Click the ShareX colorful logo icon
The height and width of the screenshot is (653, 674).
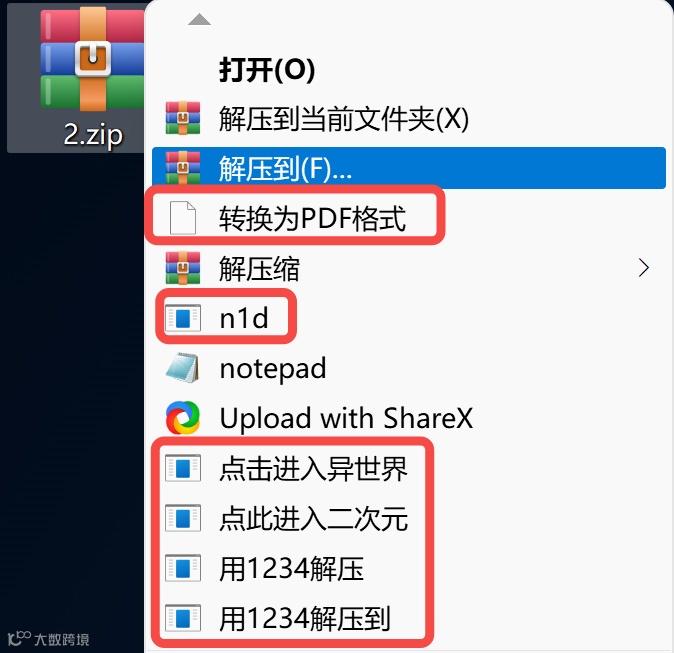point(183,418)
